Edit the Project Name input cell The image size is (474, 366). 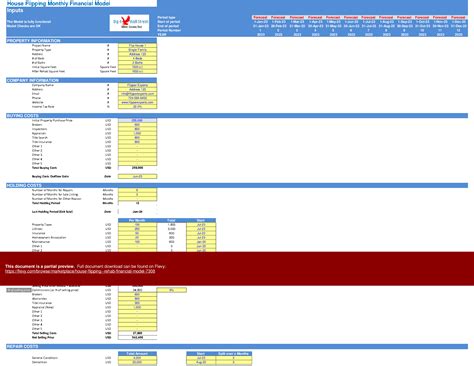pyautogui.click(x=137, y=45)
